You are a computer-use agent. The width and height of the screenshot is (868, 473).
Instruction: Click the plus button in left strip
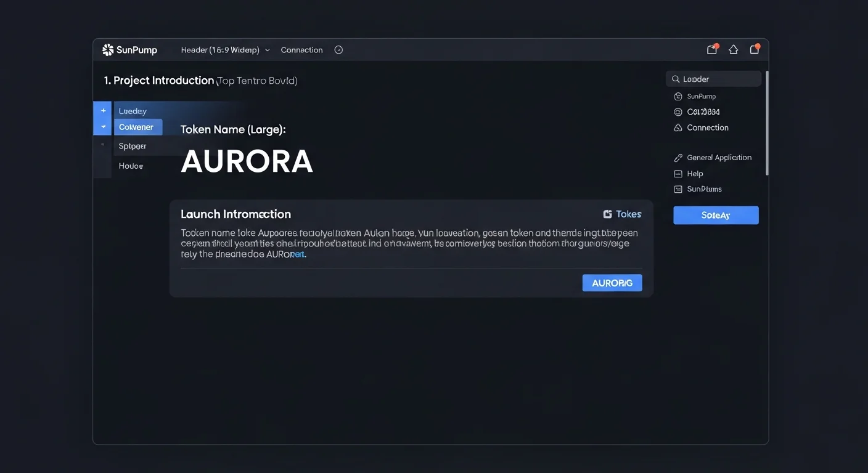point(103,110)
